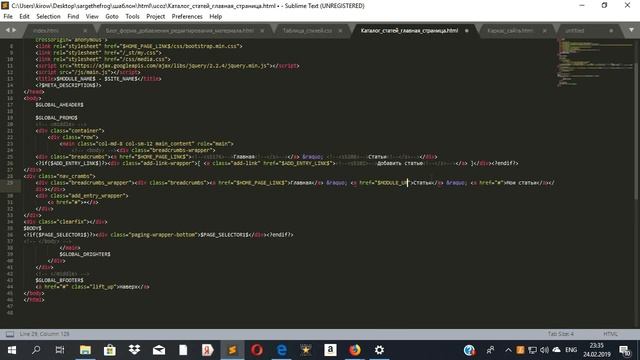This screenshot has width=640, height=360.
Task: Click the $GLOBAL_AHEADER$ line in the editor
Action: [59, 105]
